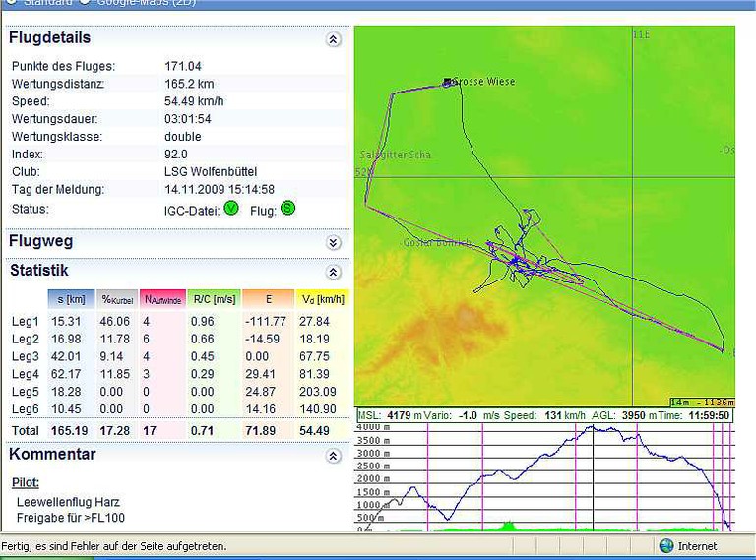Click the flight points value 171.04
Screen dimensions: 756x560
point(183,66)
